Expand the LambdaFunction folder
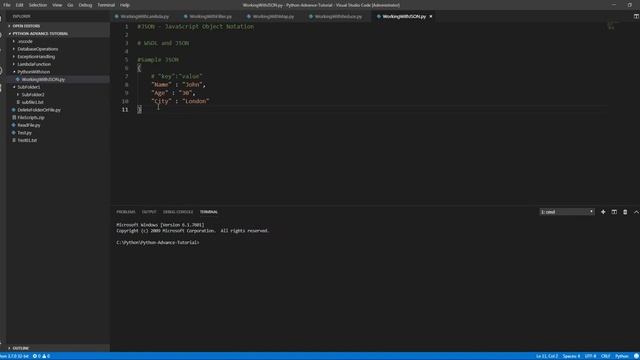640x360 pixels. click(x=34, y=64)
